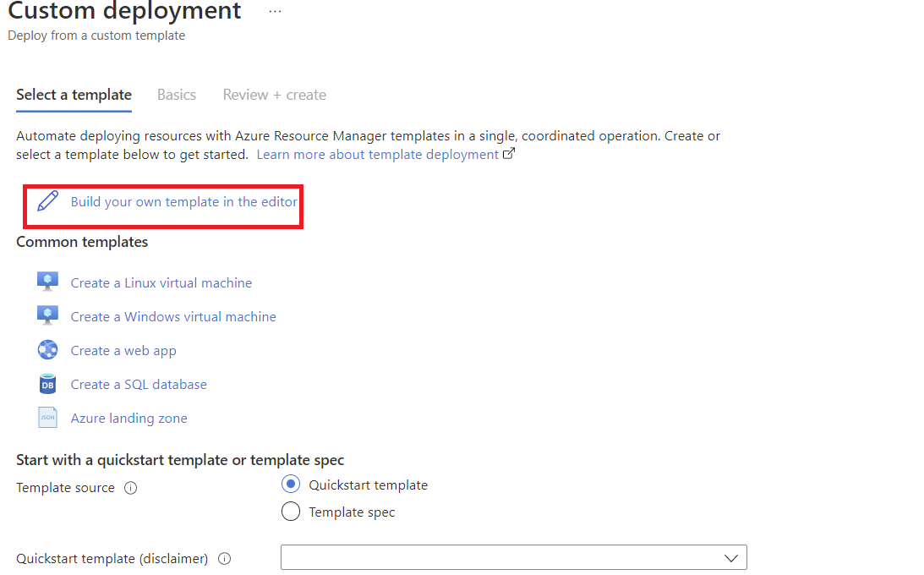Click the Windows virtual machine icon
Viewport: 924px width, 575px height.
47,315
